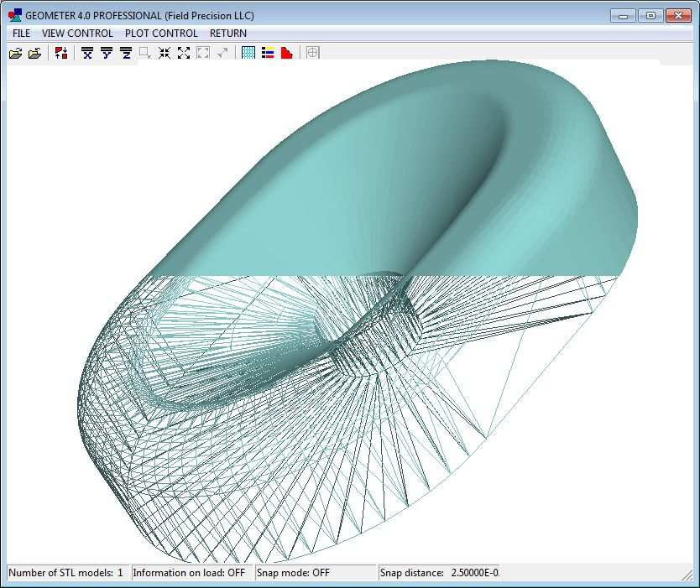Set view along the Y axis
This screenshot has height=588, width=700.
(107, 54)
